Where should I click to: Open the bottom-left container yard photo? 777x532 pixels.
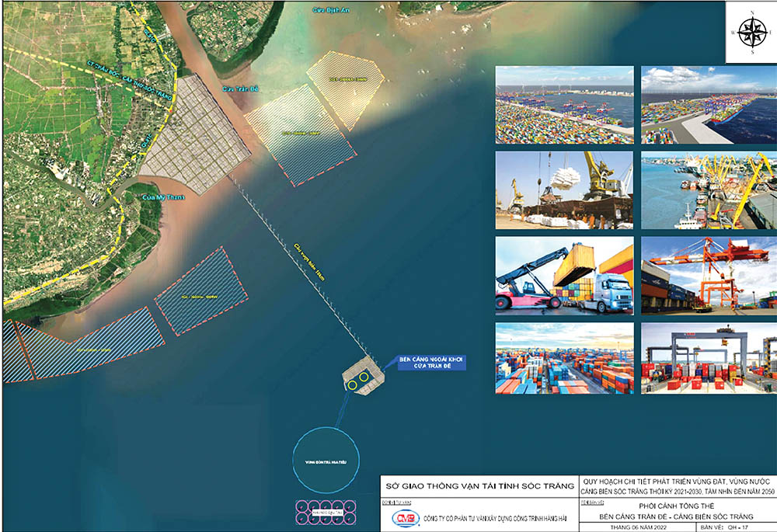click(564, 359)
